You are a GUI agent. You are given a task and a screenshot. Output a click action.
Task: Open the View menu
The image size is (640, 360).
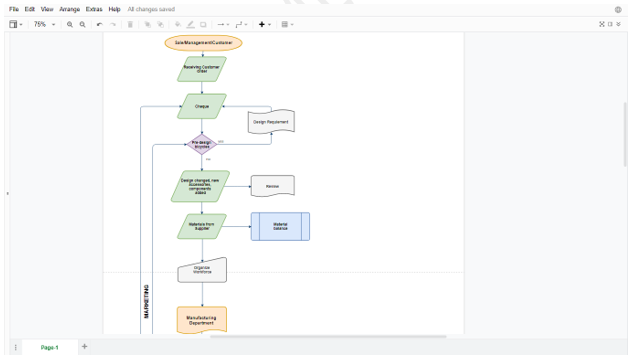click(47, 9)
